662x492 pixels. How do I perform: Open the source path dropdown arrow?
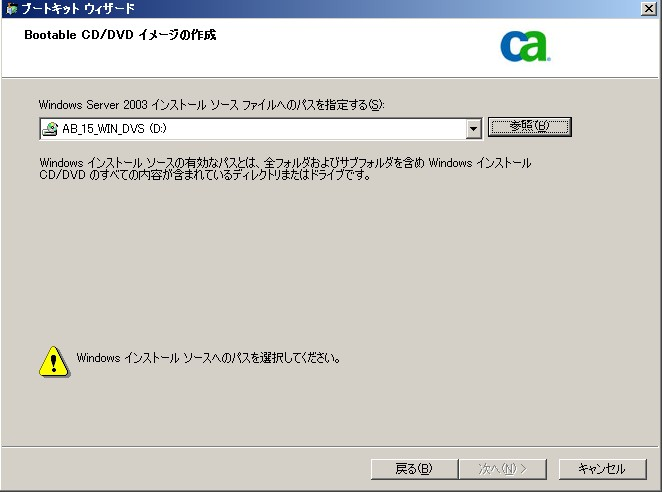[x=474, y=129]
